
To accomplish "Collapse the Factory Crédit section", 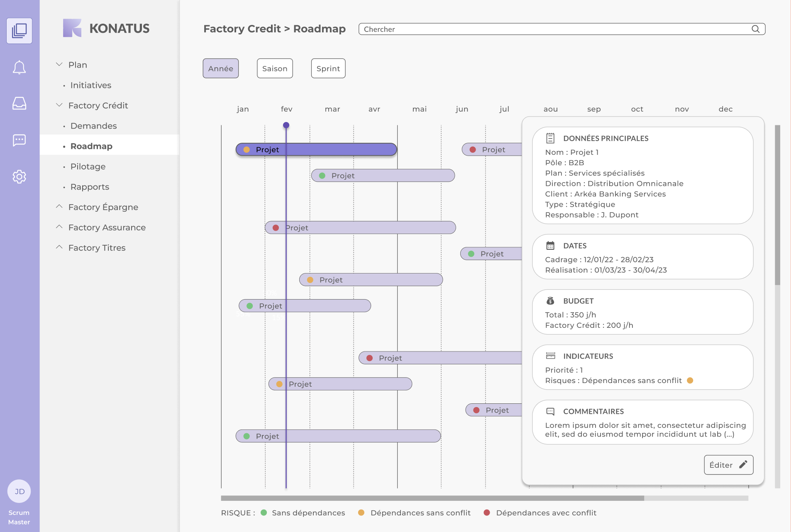I will (59, 105).
